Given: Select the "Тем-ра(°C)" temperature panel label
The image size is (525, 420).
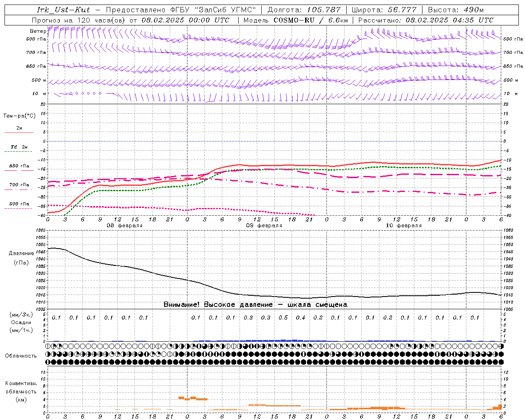Looking at the screenshot, I should coord(19,116).
